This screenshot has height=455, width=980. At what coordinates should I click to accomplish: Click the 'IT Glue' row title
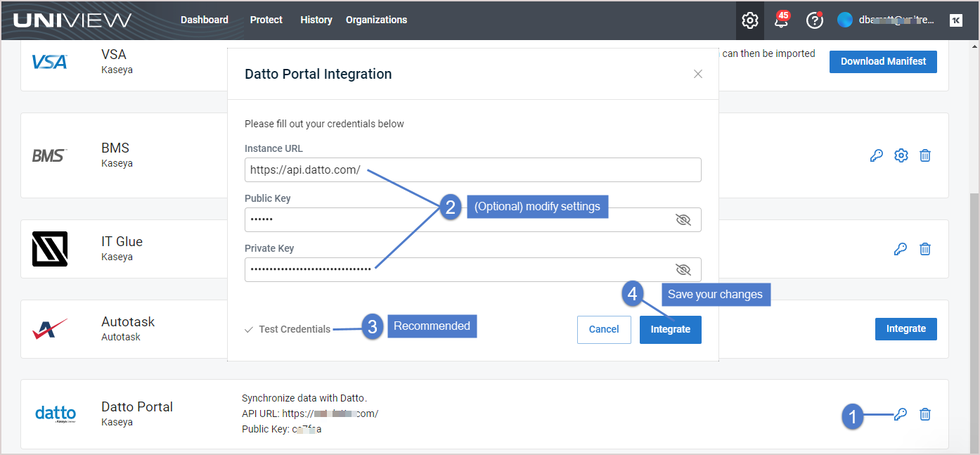tap(122, 241)
